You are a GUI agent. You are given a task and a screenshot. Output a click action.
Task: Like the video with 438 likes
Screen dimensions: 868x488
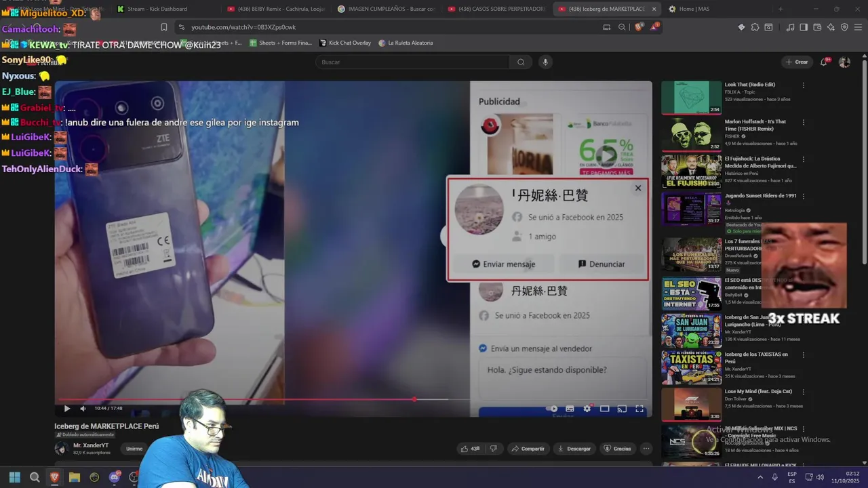point(470,449)
